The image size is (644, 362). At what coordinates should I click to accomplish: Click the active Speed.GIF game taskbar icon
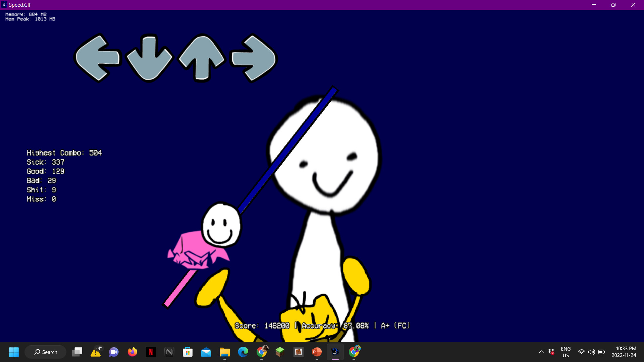[x=335, y=352]
